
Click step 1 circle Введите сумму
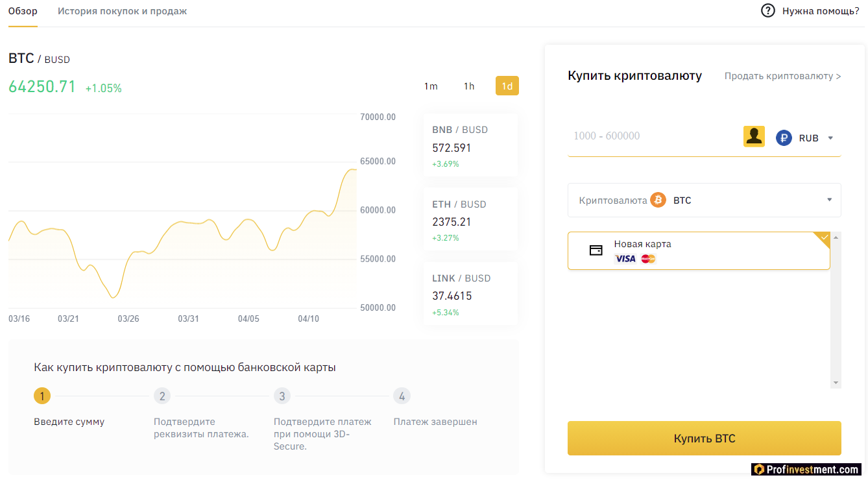coord(42,396)
